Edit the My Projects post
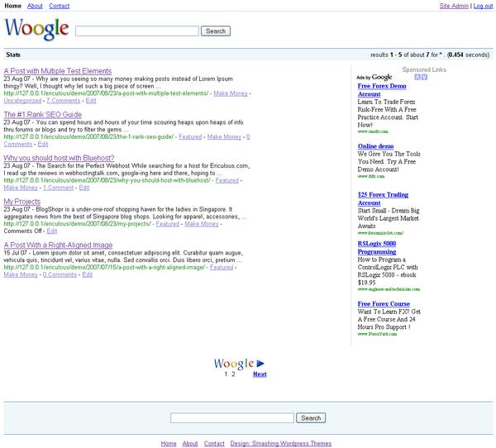Screen dimensions: 496x448 (x=52, y=231)
